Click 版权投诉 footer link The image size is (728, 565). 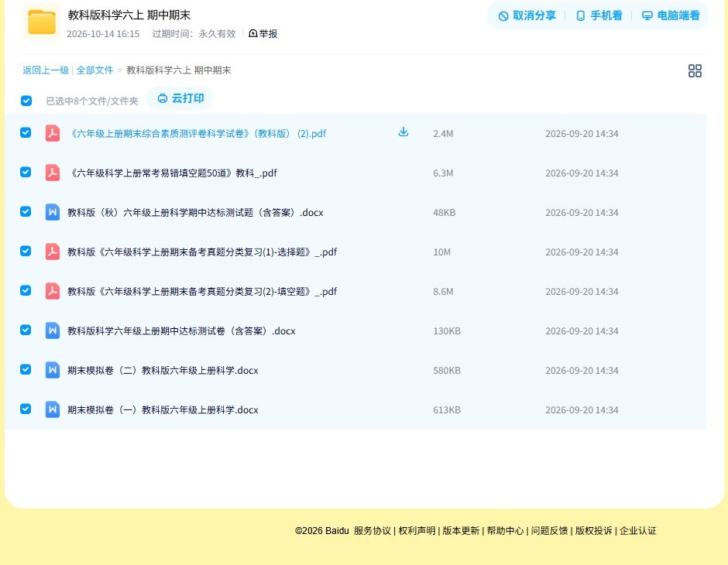coord(593,531)
